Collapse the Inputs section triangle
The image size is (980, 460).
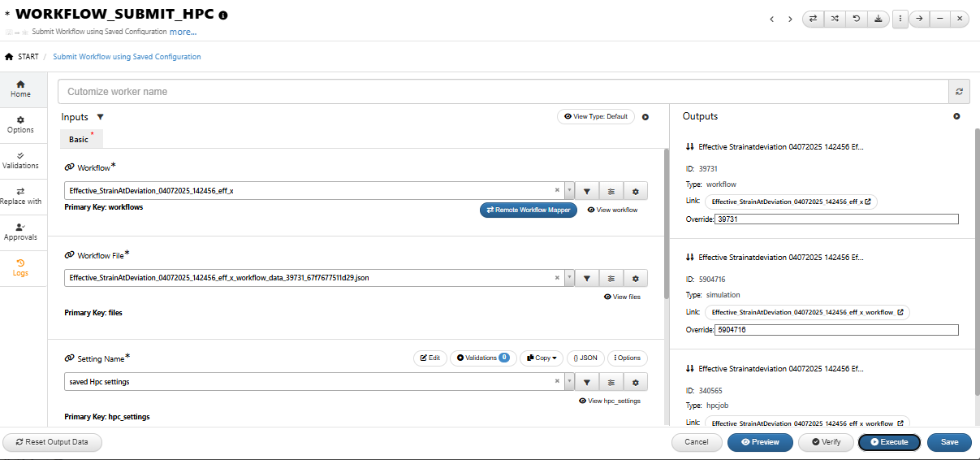pos(100,117)
